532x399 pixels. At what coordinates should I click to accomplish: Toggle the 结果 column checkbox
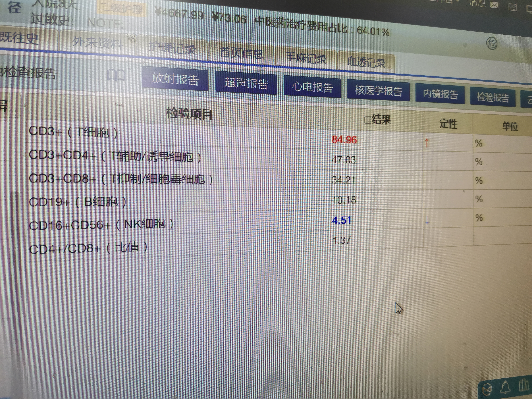pos(367,120)
